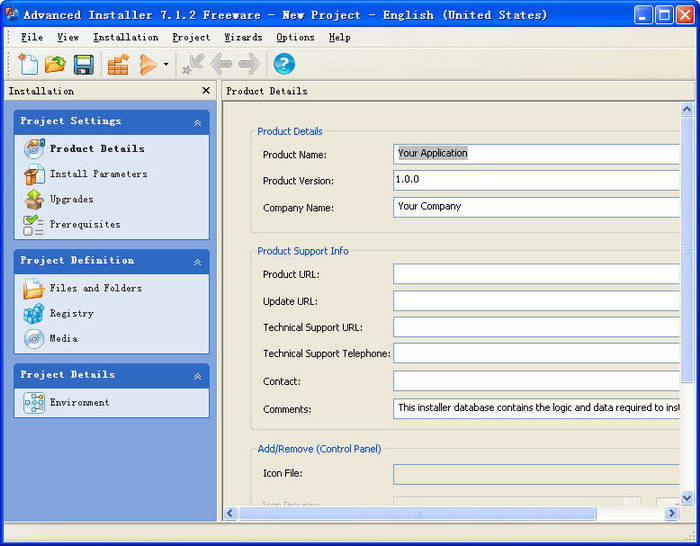
Task: Open the Media page in the sidebar
Action: pos(63,339)
